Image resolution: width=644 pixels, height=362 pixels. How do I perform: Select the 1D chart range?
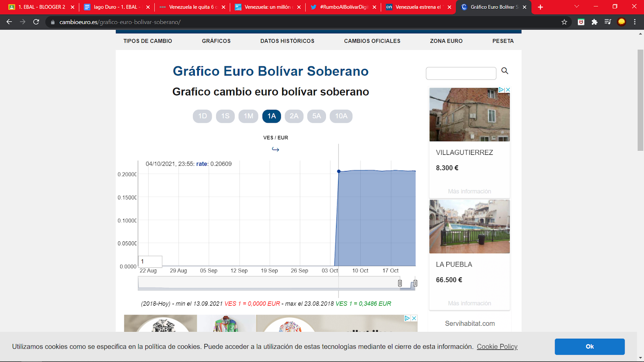click(x=202, y=116)
